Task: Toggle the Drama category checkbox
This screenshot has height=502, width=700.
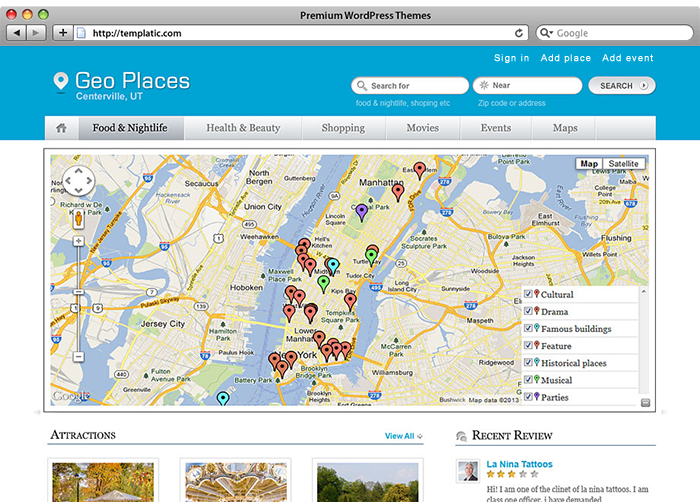Action: pyautogui.click(x=528, y=311)
